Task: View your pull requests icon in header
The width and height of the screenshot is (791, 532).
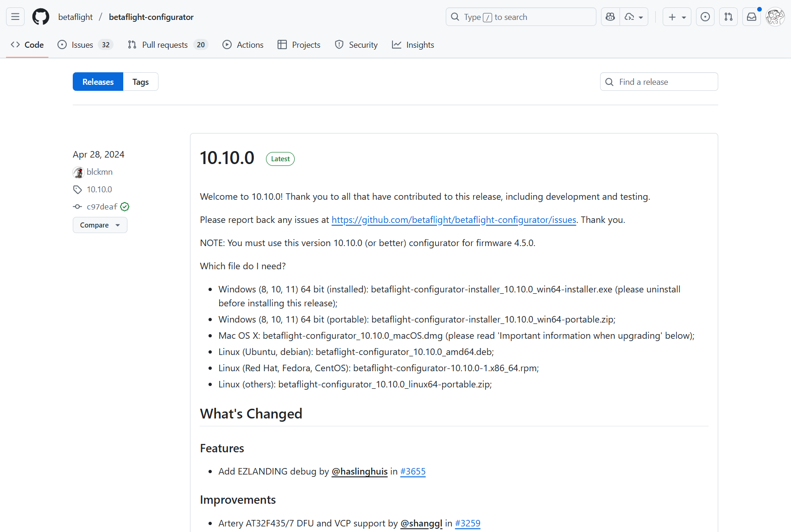Action: click(x=728, y=17)
